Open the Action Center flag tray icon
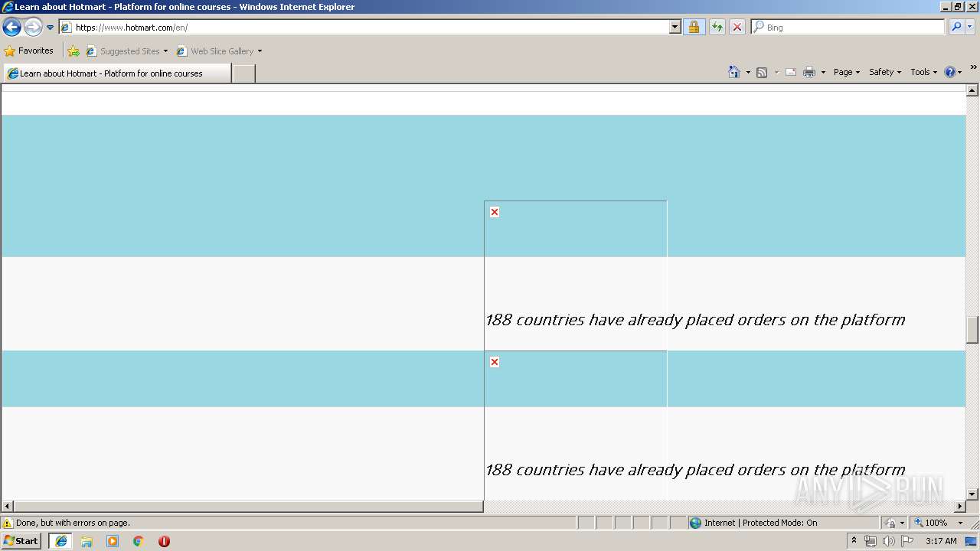This screenshot has height=551, width=980. coord(907,541)
